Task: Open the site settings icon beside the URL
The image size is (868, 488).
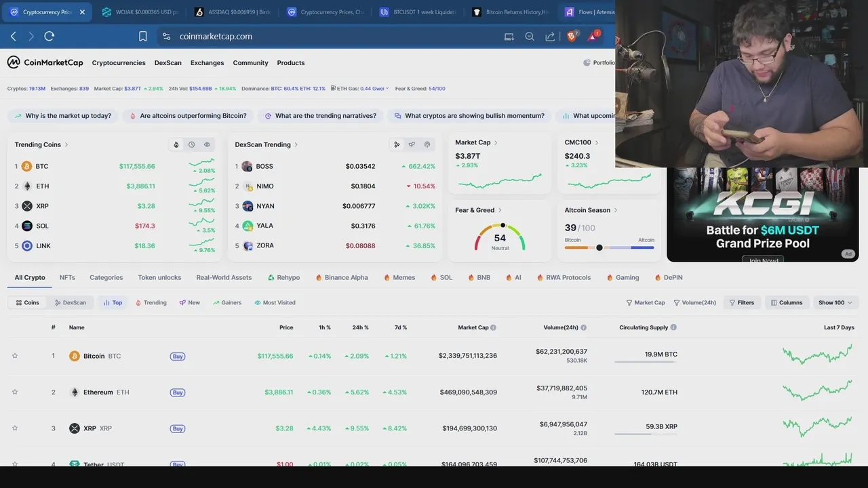Action: point(166,37)
